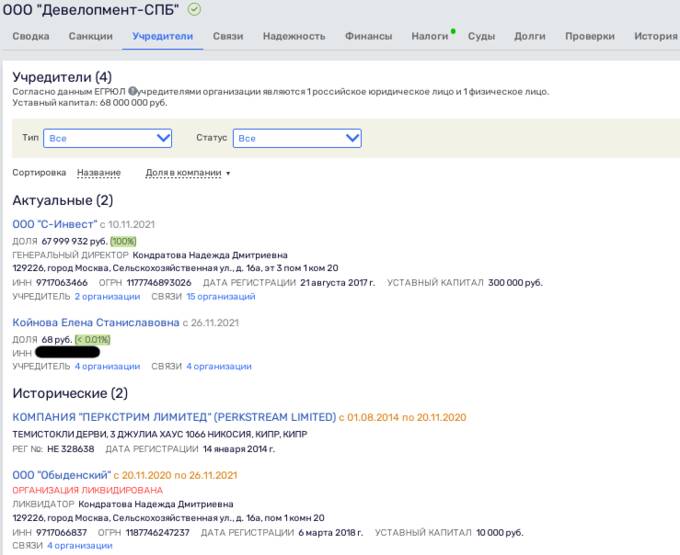Select the Учредители tab

[163, 36]
